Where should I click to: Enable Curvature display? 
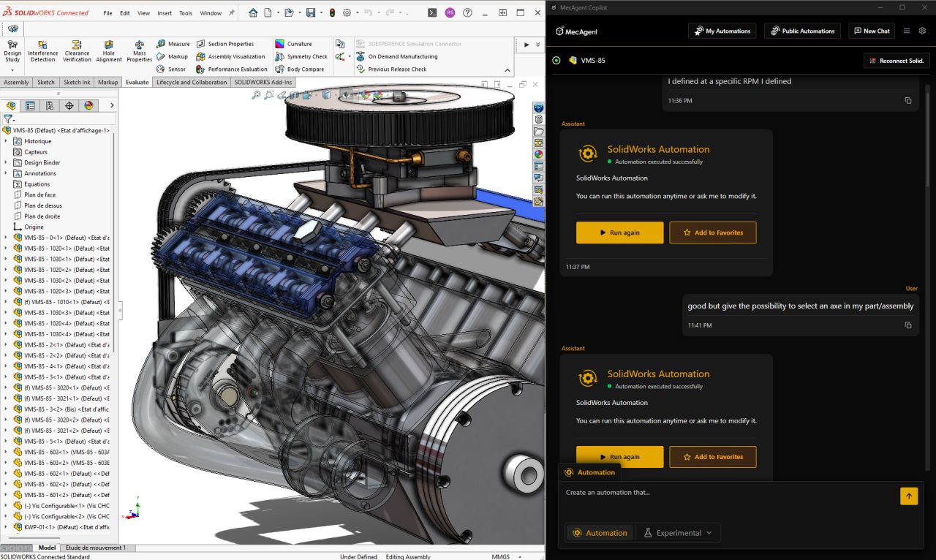[294, 44]
